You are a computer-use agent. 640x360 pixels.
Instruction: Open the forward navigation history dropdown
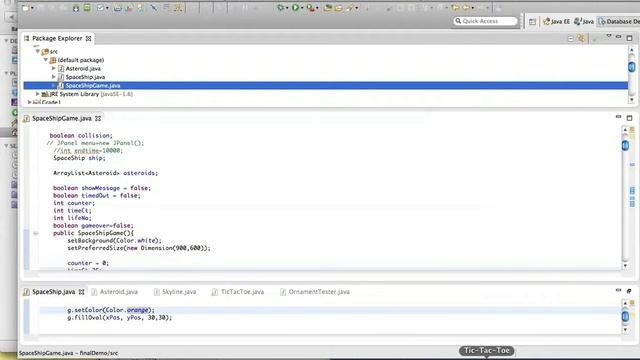coord(473,8)
